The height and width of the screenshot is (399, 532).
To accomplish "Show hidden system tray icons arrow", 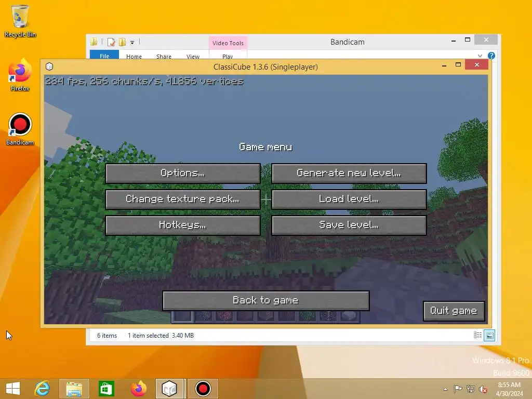I will point(445,389).
